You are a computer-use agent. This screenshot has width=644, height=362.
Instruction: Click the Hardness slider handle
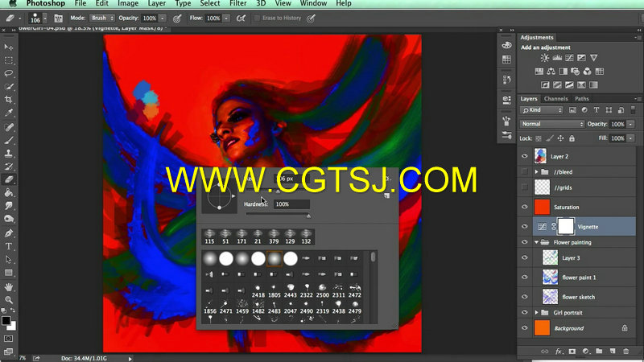308,216
